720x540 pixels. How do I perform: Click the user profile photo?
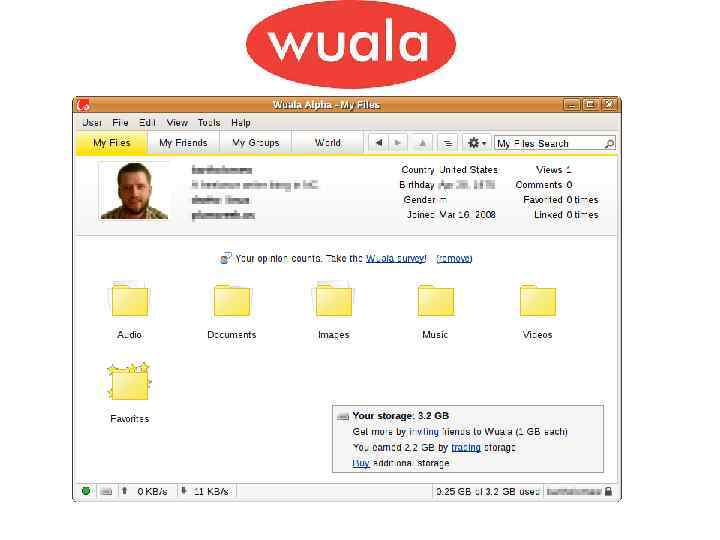tap(134, 191)
